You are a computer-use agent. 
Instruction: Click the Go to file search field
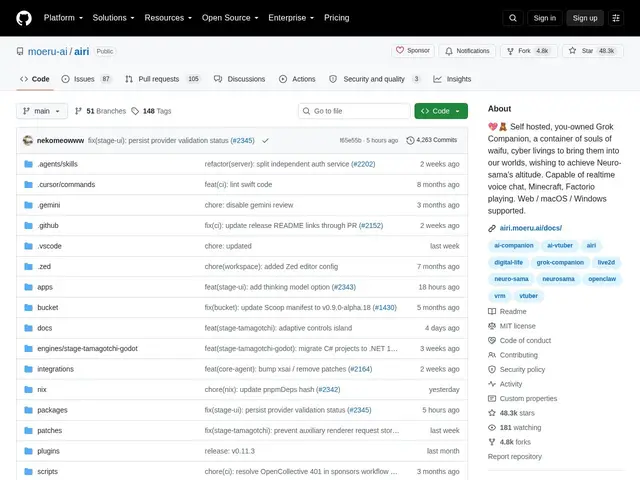tap(354, 111)
